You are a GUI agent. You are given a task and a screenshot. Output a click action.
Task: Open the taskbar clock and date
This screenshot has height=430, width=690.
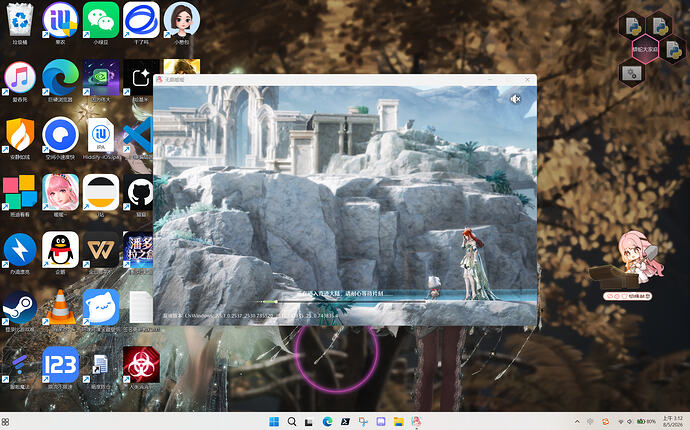coord(673,421)
